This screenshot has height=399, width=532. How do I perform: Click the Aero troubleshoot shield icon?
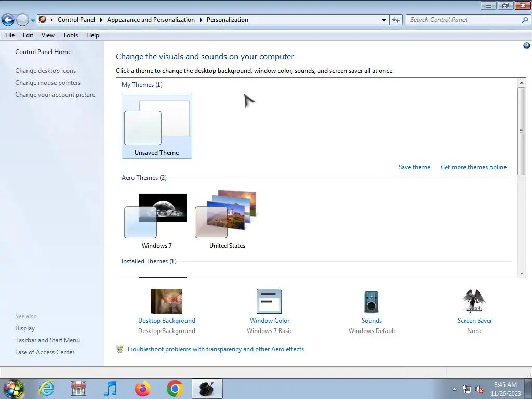(x=119, y=349)
